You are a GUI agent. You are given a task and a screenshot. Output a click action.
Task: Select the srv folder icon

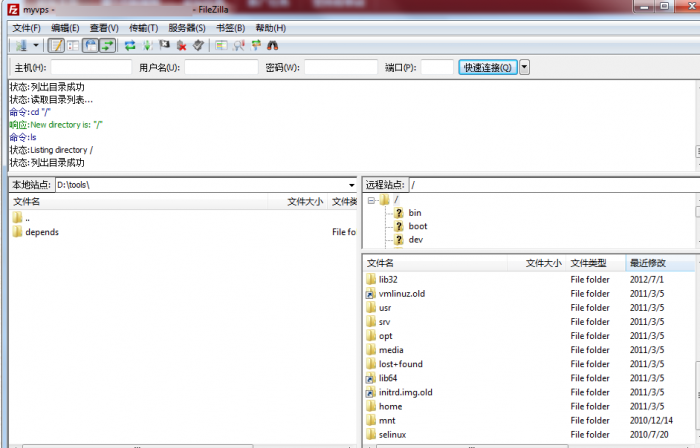(x=371, y=322)
